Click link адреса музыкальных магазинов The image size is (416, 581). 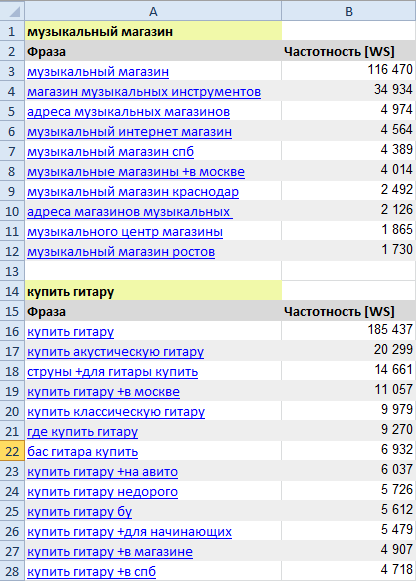[128, 112]
